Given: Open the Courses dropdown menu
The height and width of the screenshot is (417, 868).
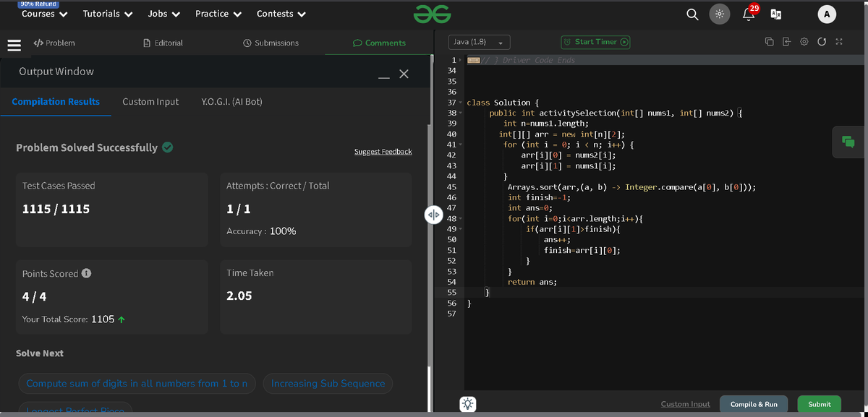Looking at the screenshot, I should [x=45, y=14].
